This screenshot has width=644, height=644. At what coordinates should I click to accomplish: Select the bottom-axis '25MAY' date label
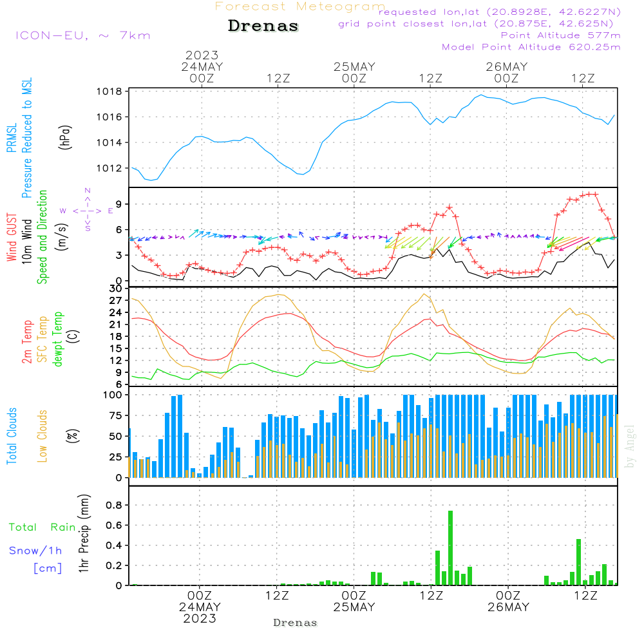pos(354,607)
